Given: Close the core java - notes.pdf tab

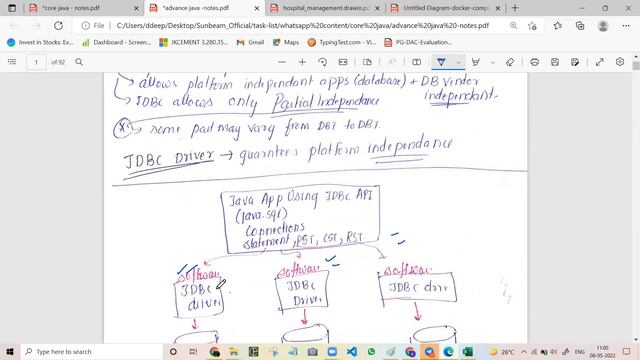Looking at the screenshot, I should click(136, 8).
